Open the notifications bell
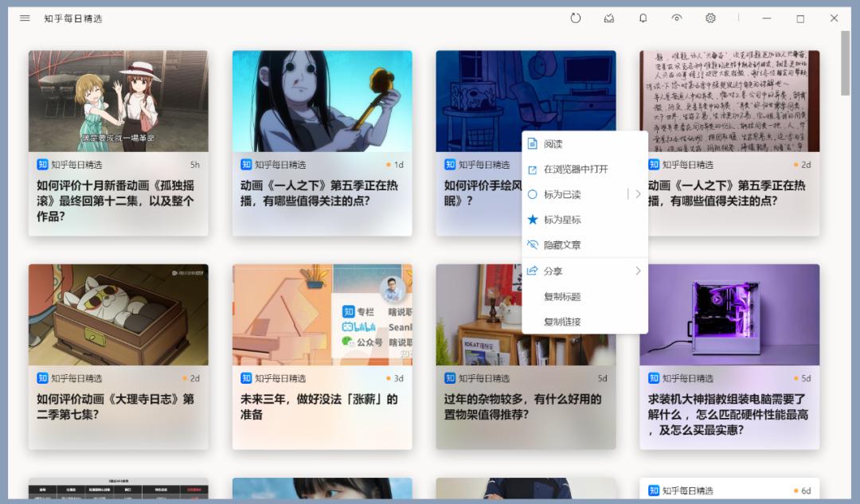The image size is (860, 504). [643, 18]
